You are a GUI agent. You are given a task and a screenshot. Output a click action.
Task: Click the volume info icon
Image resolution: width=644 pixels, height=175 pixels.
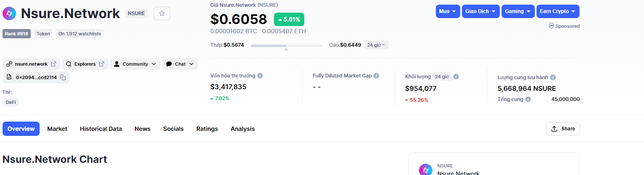[x=456, y=77]
